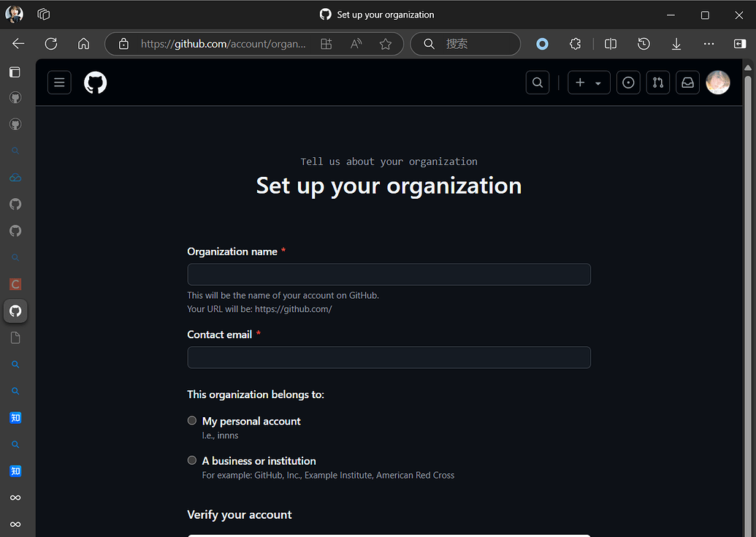Expand the GitHub hamburger navigation menu
This screenshot has height=537, width=756.
click(x=59, y=82)
